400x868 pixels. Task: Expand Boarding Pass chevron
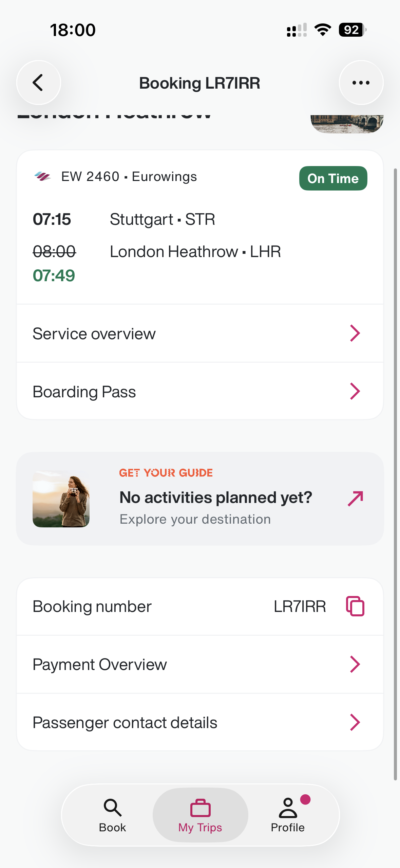[355, 392]
